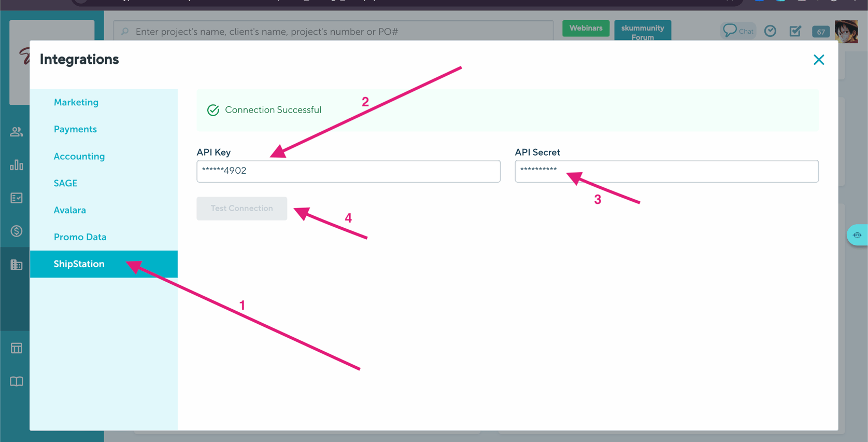Open the Chat bubble icon

[737, 31]
